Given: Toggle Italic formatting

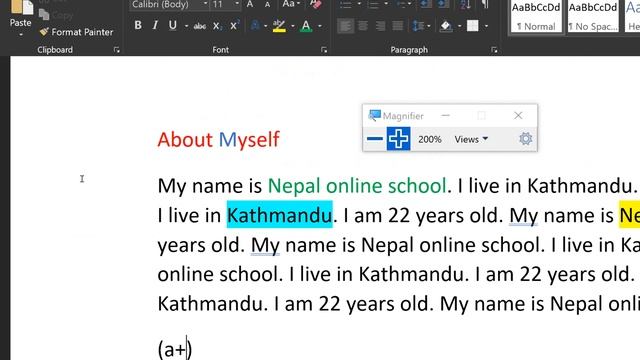Looking at the screenshot, I should [x=155, y=25].
